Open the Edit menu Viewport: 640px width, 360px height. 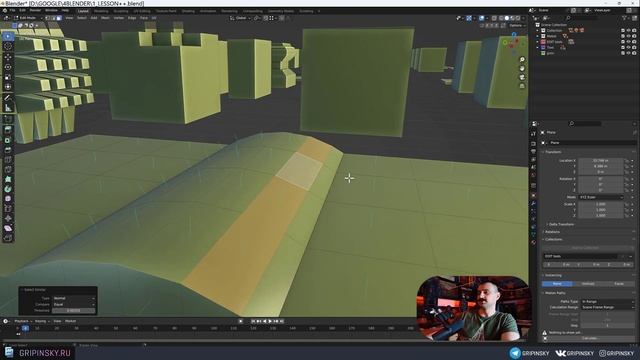coord(22,10)
